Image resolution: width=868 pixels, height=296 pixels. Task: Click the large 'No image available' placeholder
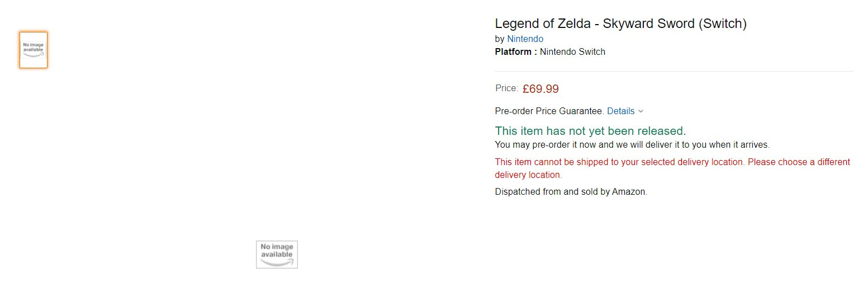(277, 255)
